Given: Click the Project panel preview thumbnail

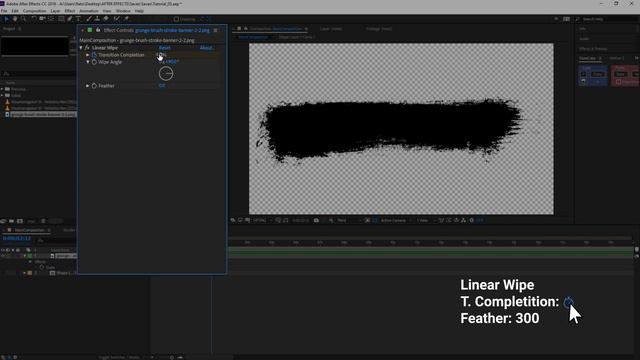Looking at the screenshot, I should pyautogui.click(x=35, y=46).
